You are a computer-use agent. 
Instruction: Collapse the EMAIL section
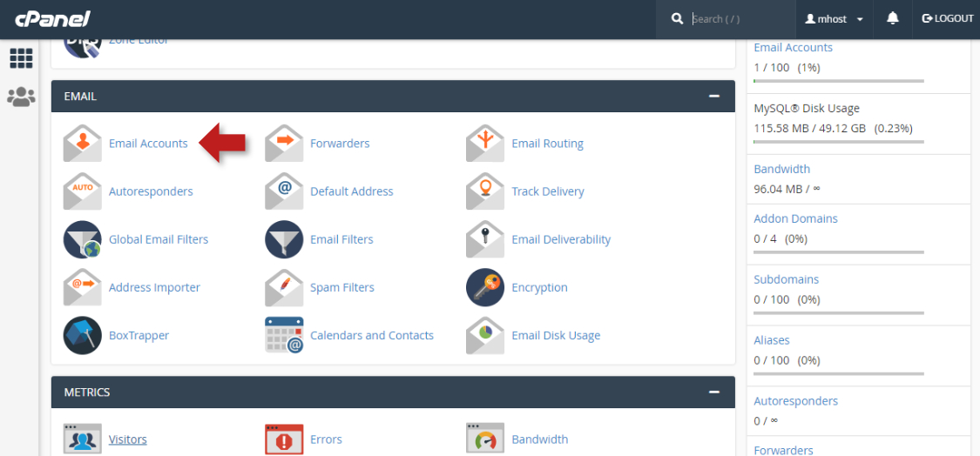pos(713,97)
